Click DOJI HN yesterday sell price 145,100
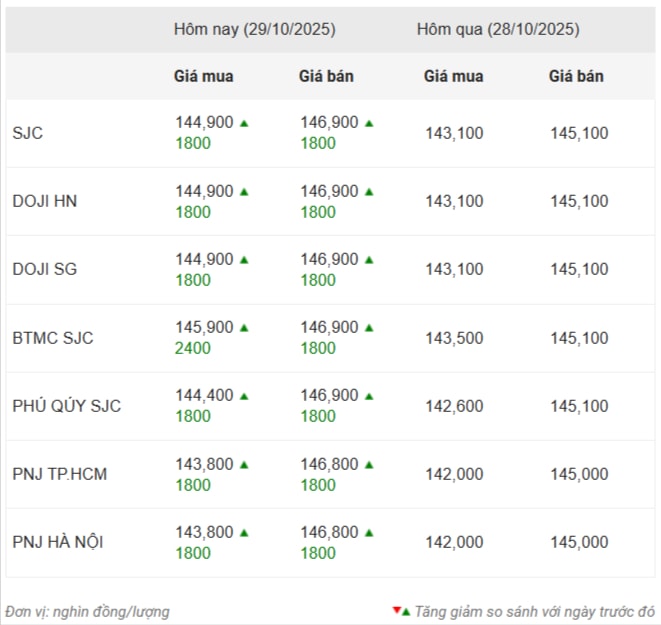 580,201
